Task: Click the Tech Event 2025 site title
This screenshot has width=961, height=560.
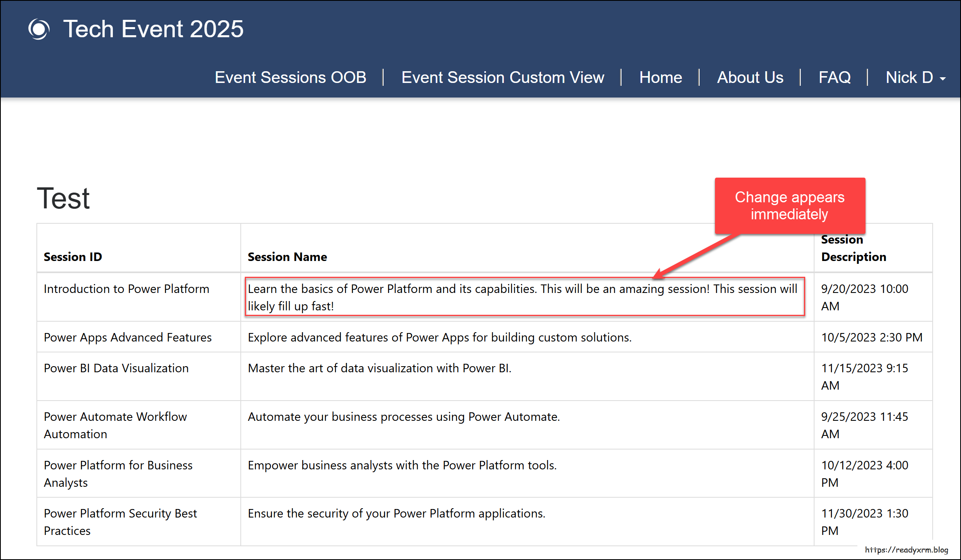Action: [153, 28]
